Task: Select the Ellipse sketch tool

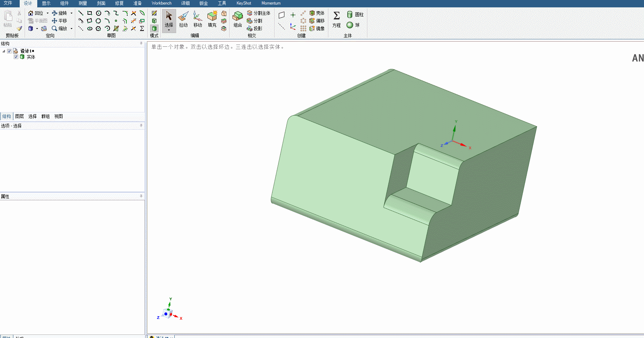Action: click(90, 28)
